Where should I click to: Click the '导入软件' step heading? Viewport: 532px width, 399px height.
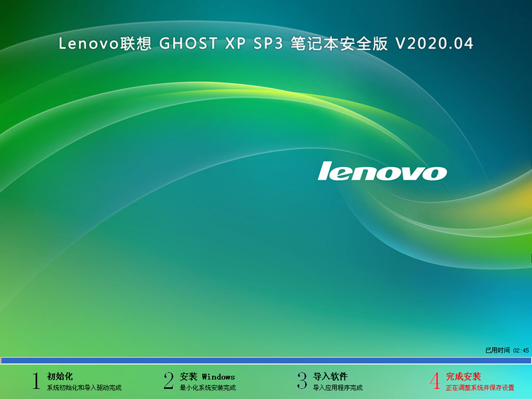330,376
